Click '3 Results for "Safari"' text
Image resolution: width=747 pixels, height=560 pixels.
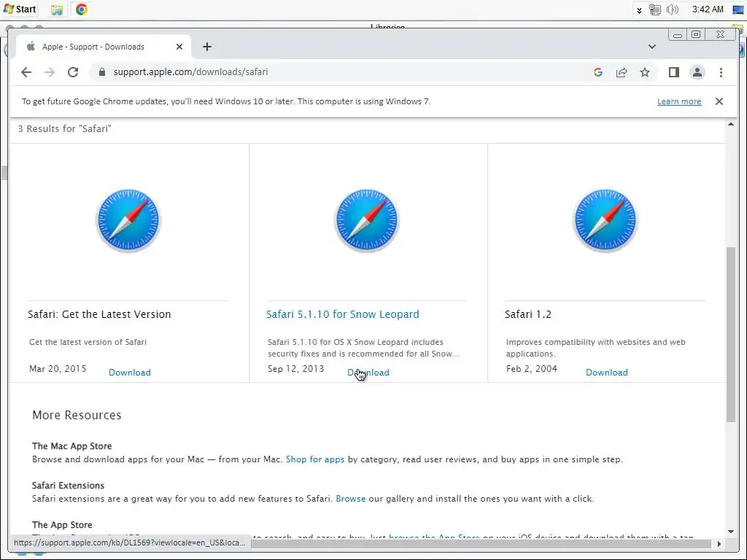64,128
